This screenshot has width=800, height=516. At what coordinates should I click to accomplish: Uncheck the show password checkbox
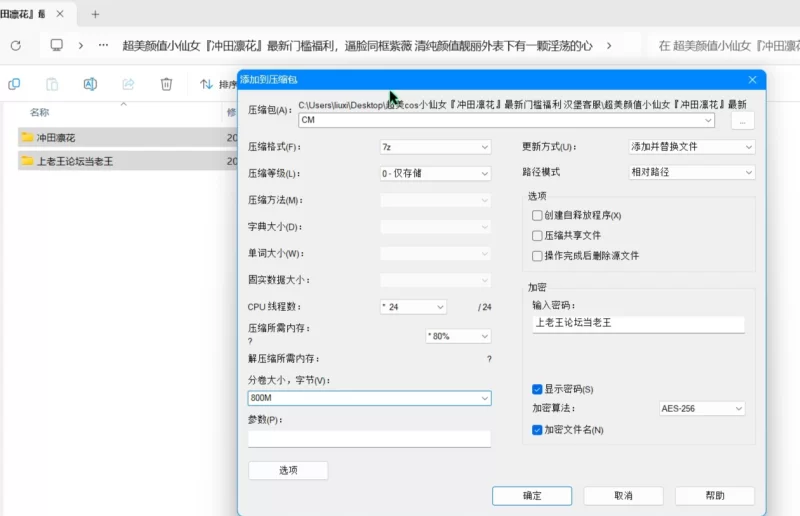click(x=537, y=389)
